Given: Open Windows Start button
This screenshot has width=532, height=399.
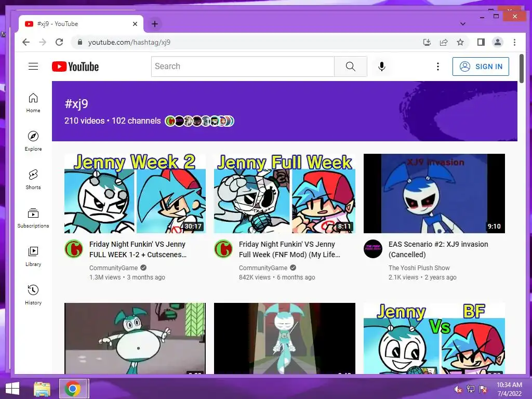Looking at the screenshot, I should coord(12,389).
